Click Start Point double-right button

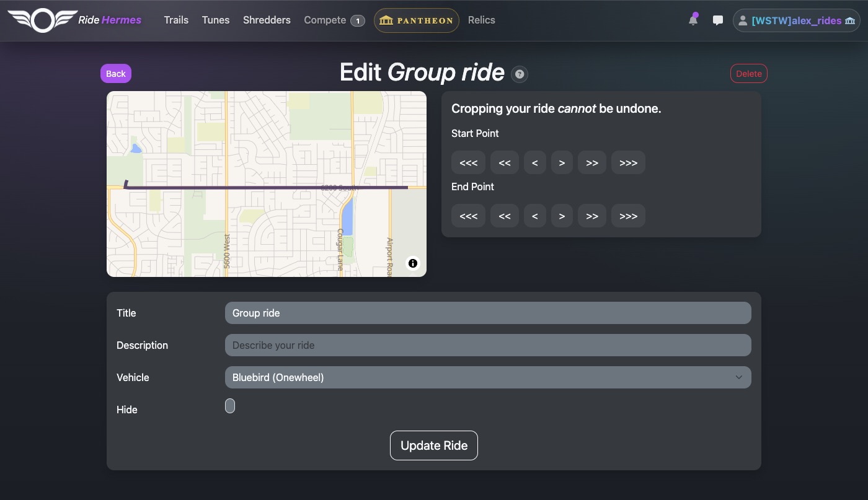(x=592, y=163)
